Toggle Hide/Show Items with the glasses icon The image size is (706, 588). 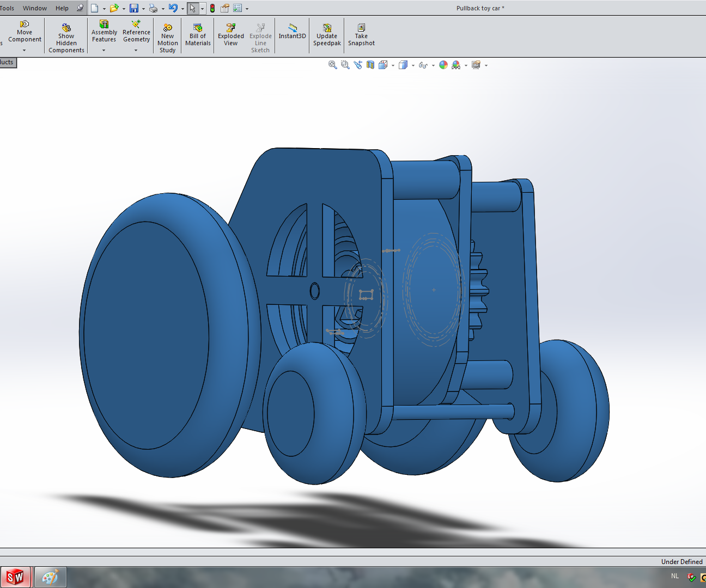pyautogui.click(x=423, y=65)
